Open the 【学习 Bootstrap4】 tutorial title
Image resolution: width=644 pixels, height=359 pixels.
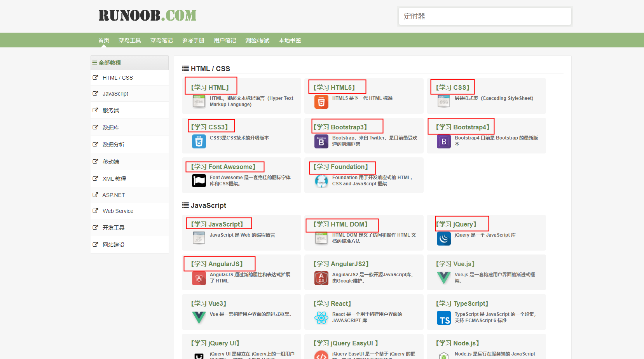(x=462, y=127)
